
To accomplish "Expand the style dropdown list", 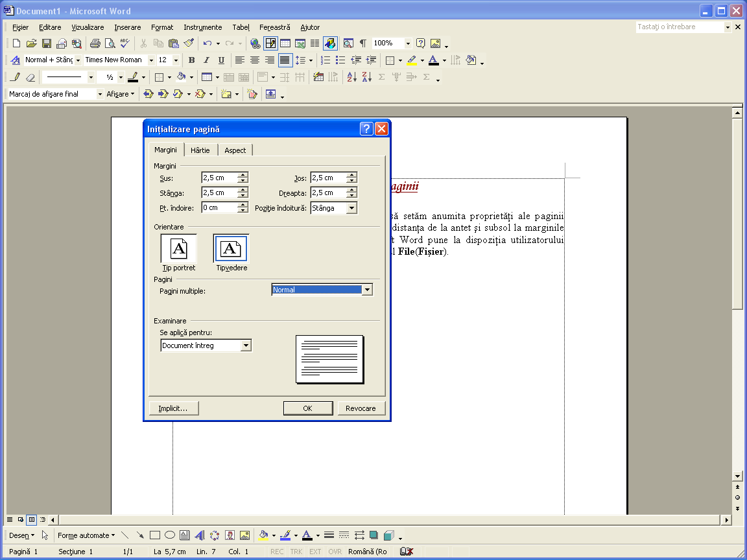I will pos(78,60).
